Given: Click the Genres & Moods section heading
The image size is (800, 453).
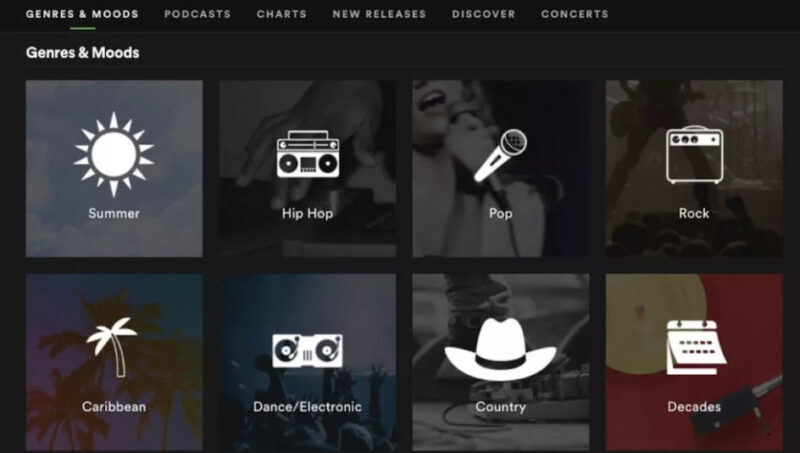Looking at the screenshot, I should [83, 53].
